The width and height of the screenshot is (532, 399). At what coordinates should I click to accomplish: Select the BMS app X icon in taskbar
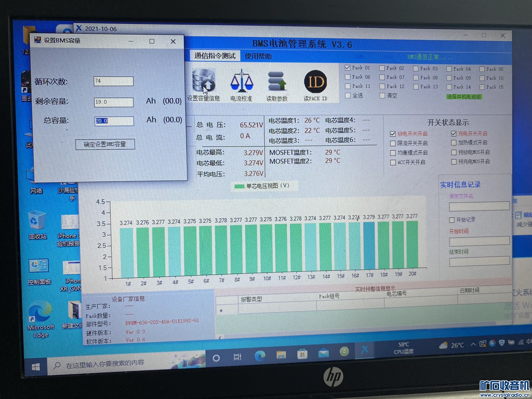coord(365,350)
